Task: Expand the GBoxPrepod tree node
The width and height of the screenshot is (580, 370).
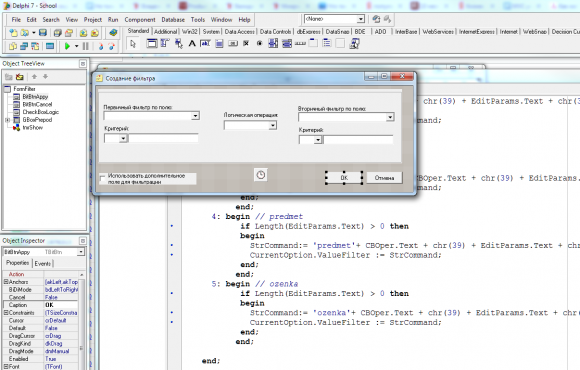Action: pos(7,120)
